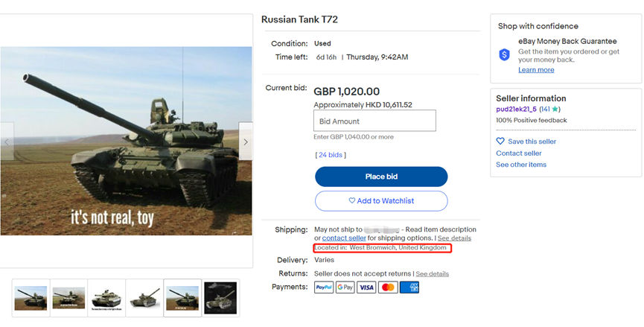Show the previous image with left arrow
This screenshot has width=644, height=327.
[7, 142]
